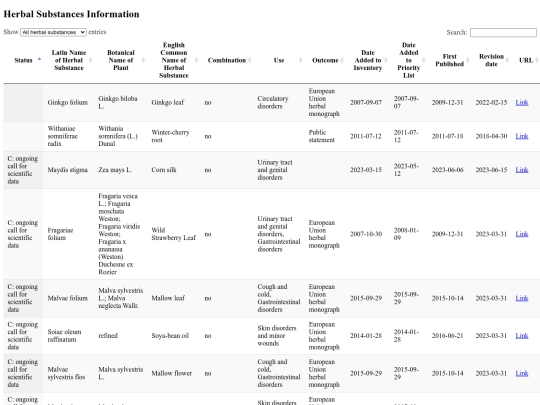Sort table by Use column
Viewport: 540px width, 405px height.
coord(279,60)
